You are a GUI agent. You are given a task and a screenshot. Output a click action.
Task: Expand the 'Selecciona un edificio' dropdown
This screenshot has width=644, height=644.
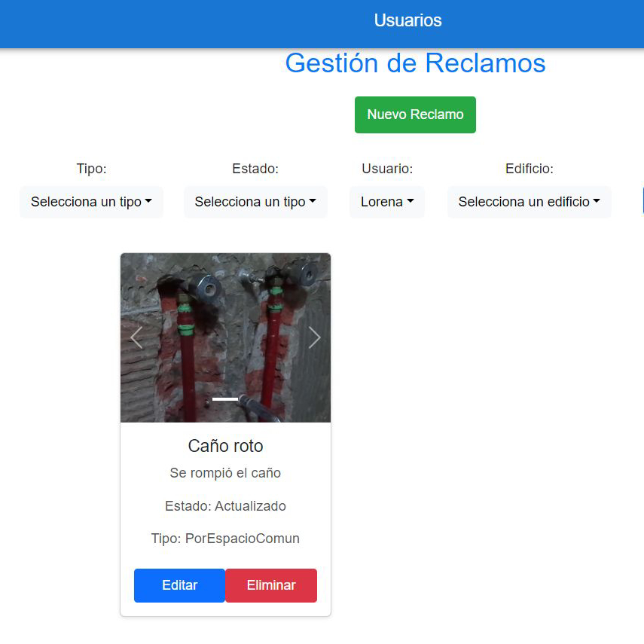(529, 202)
